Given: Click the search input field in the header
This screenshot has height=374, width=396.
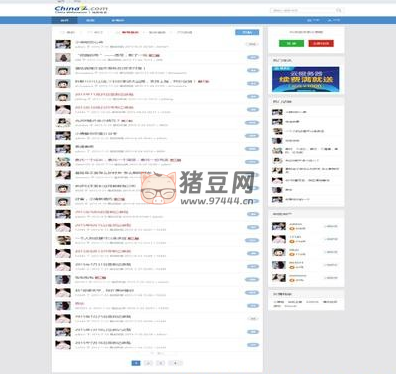Looking at the screenshot, I should (303, 10).
